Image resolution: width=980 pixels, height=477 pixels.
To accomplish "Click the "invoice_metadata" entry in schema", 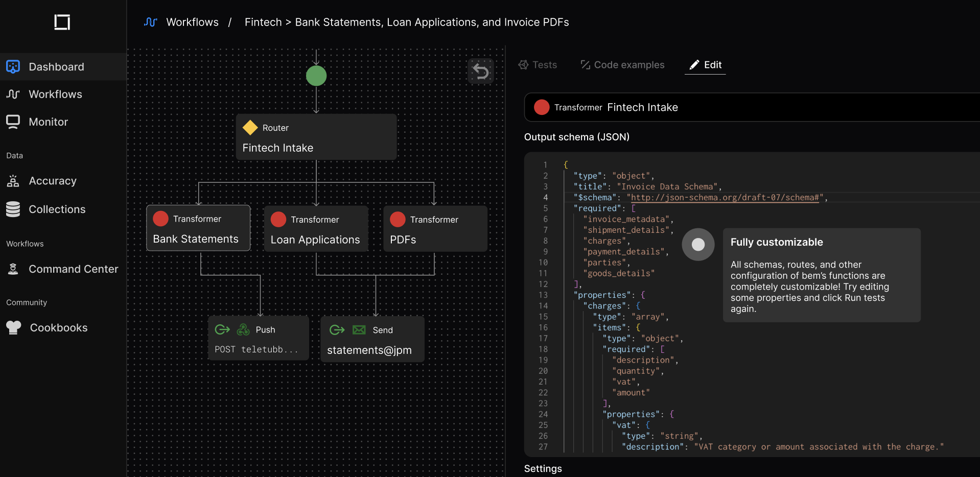I will pyautogui.click(x=626, y=219).
